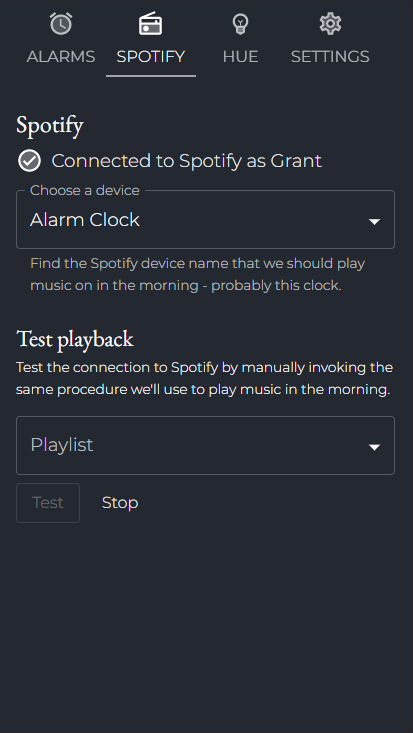Screen dimensions: 413x733
Task: Click the Stop button
Action: coord(120,503)
